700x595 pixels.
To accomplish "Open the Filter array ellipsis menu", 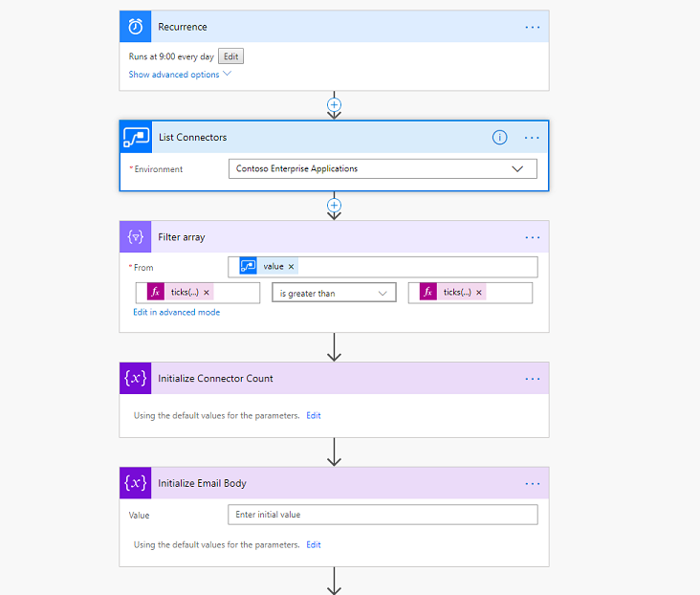I will point(533,237).
